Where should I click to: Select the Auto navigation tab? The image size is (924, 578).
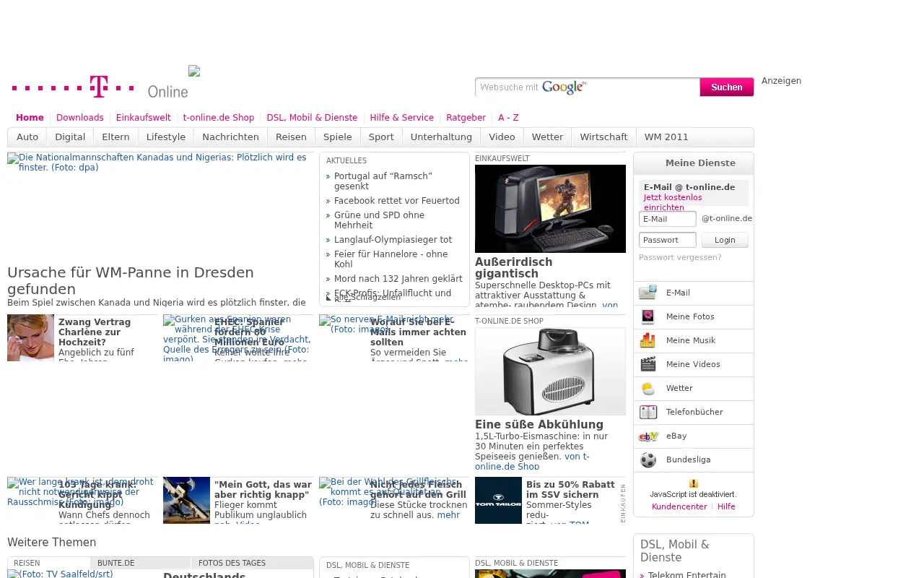(x=27, y=137)
